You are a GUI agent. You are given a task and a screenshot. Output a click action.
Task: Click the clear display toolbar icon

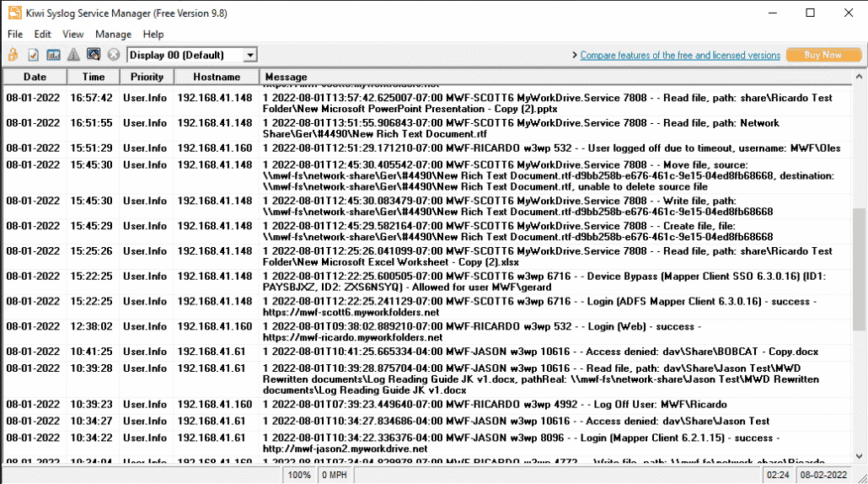94,56
